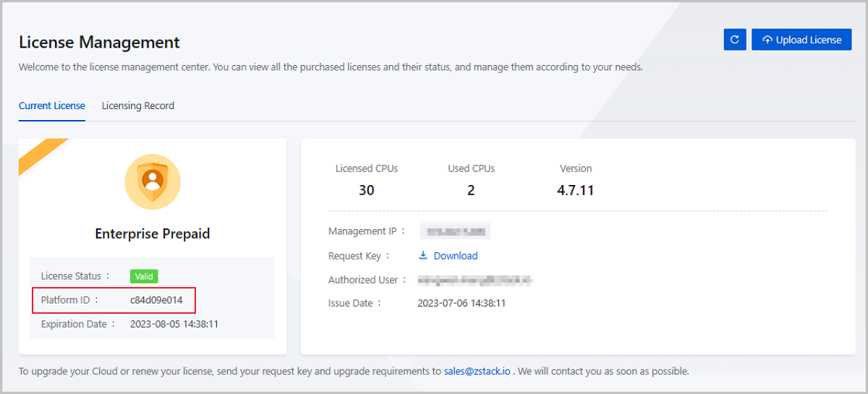Image resolution: width=868 pixels, height=394 pixels.
Task: Click the Licensed CPUs count 30
Action: [366, 191]
